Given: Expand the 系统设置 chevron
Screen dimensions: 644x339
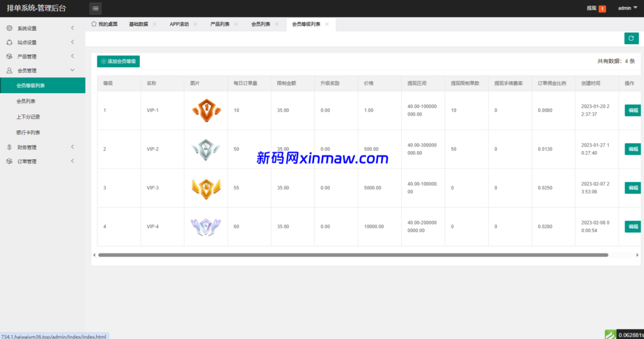Looking at the screenshot, I should tap(73, 28).
